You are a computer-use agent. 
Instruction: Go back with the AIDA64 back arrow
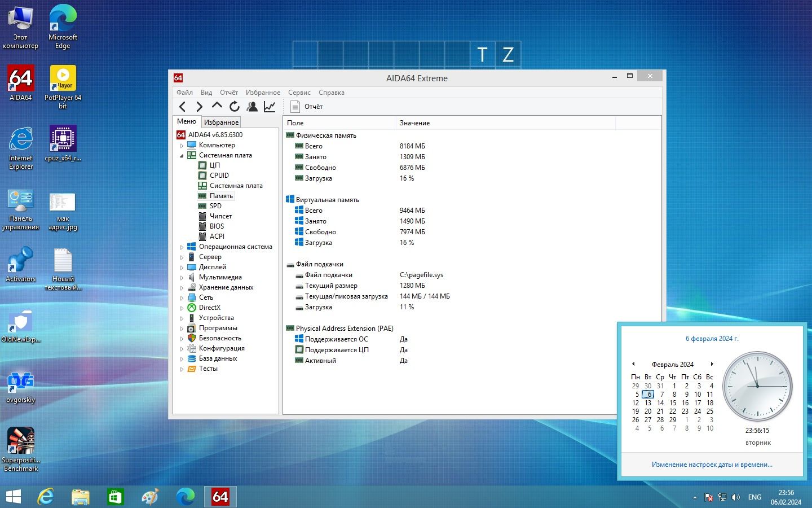click(x=182, y=106)
